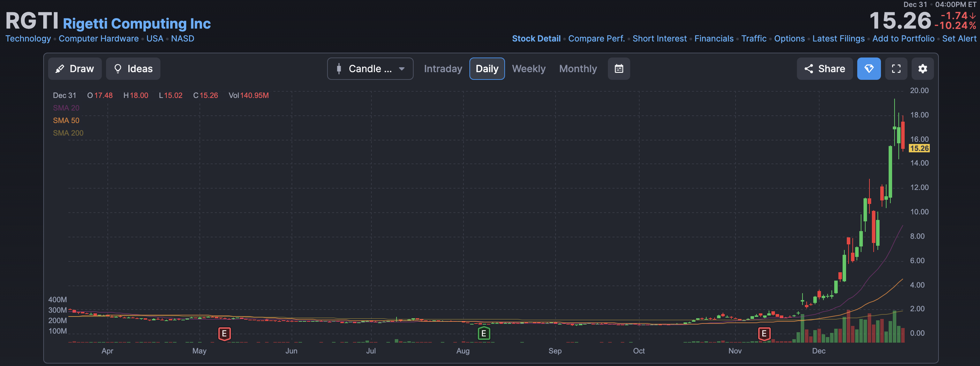
Task: Click the lightbulb icon in Ideas button
Action: pos(118,69)
